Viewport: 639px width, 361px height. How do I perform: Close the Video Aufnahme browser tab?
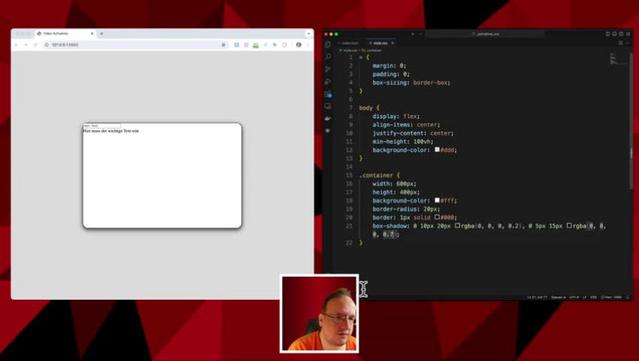tap(92, 33)
